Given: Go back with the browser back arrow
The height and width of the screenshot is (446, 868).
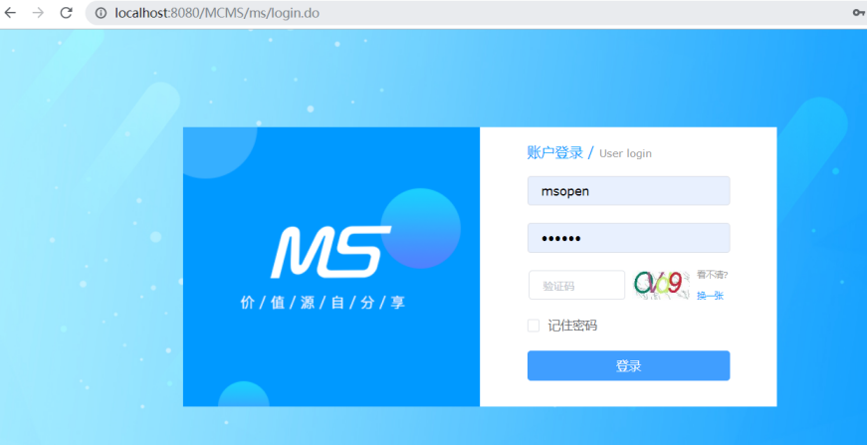Looking at the screenshot, I should [11, 13].
